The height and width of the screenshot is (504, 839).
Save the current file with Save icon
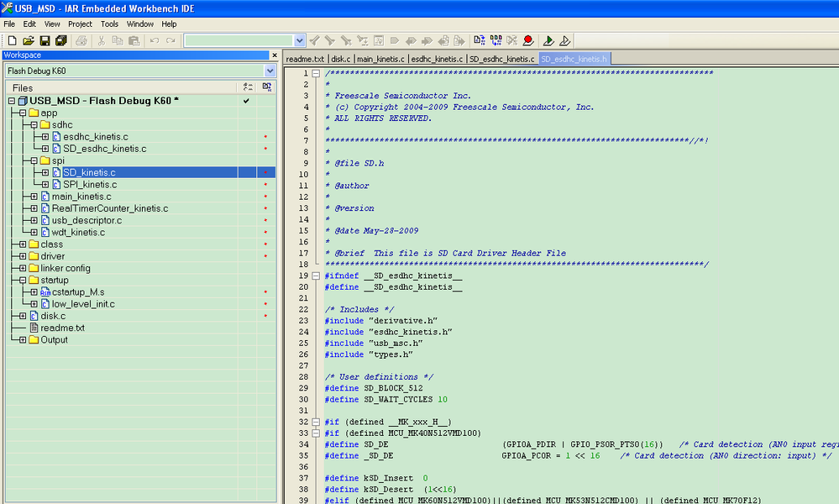(x=45, y=40)
